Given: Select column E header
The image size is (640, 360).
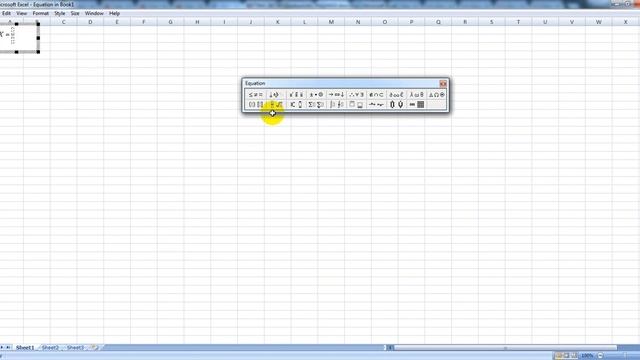Looking at the screenshot, I should click(x=117, y=22).
